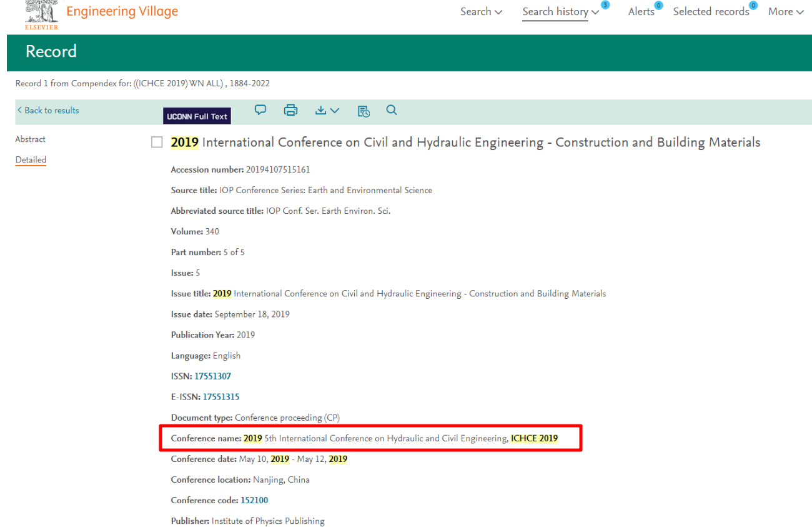Click the comment bubble icon

click(260, 110)
